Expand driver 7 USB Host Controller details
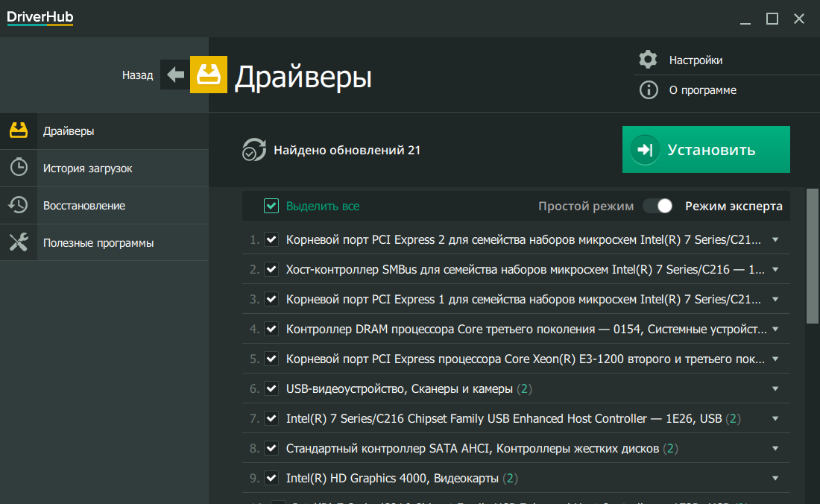Viewport: 820px width, 504px height. pyautogui.click(x=775, y=419)
